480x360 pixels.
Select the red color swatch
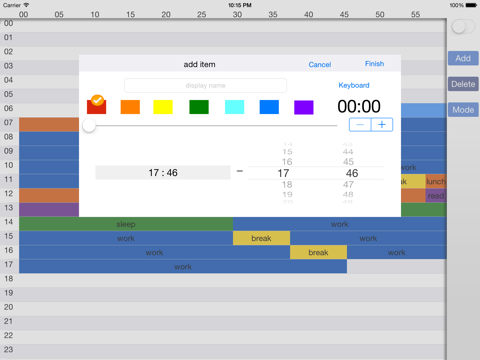[97, 107]
